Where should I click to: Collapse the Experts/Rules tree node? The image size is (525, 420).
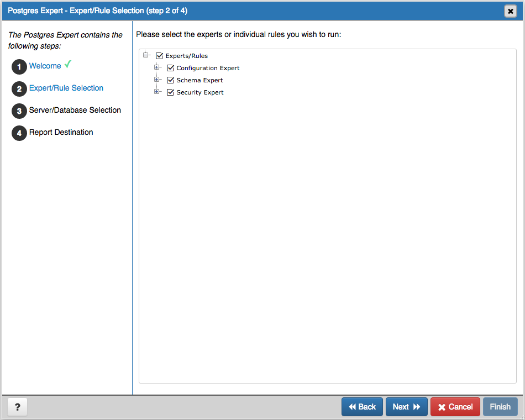pyautogui.click(x=146, y=55)
